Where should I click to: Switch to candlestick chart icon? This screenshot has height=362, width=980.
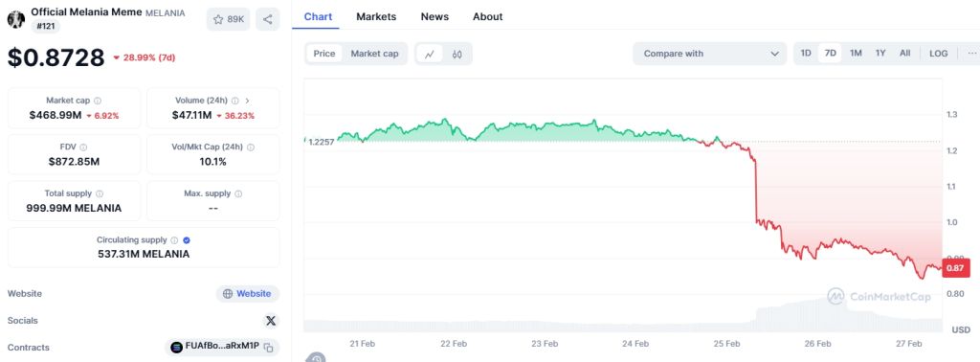tap(457, 54)
